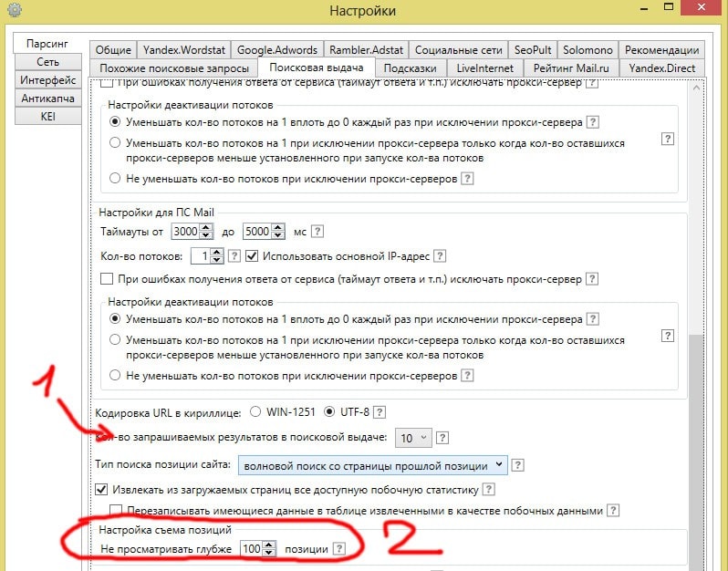Open the Социальные сети tab
The width and height of the screenshot is (728, 571).
click(x=458, y=49)
